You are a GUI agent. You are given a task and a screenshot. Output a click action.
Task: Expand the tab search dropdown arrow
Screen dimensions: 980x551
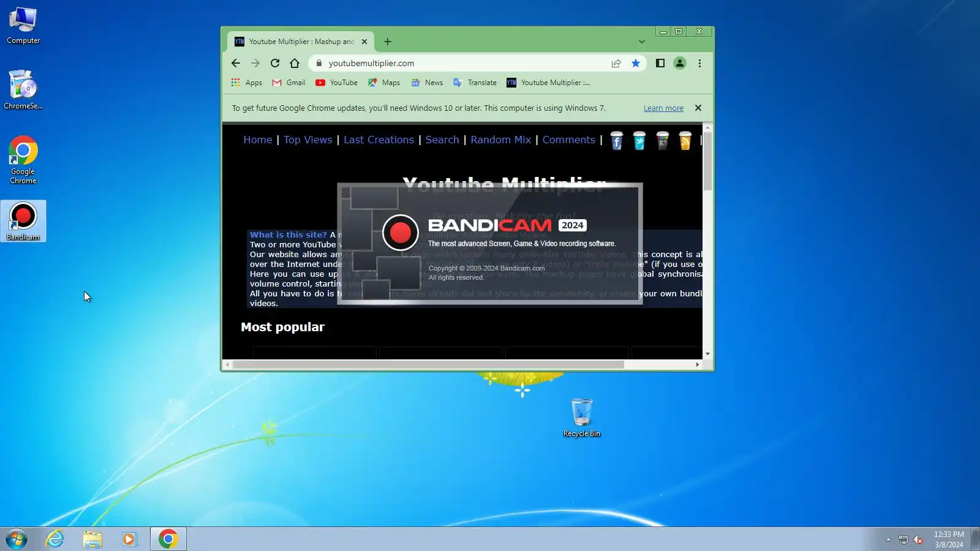642,42
